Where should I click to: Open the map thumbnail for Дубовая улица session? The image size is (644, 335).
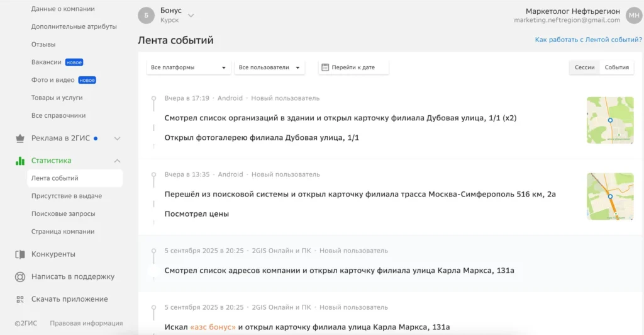point(610,120)
